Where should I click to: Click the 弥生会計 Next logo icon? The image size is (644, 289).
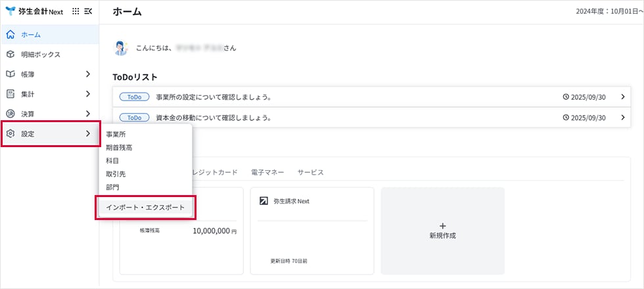[11, 11]
